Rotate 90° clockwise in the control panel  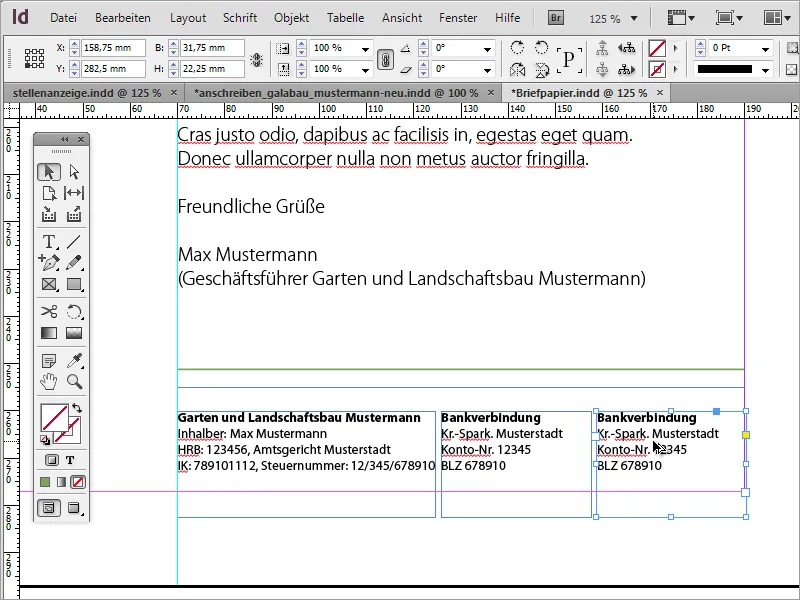(x=517, y=48)
